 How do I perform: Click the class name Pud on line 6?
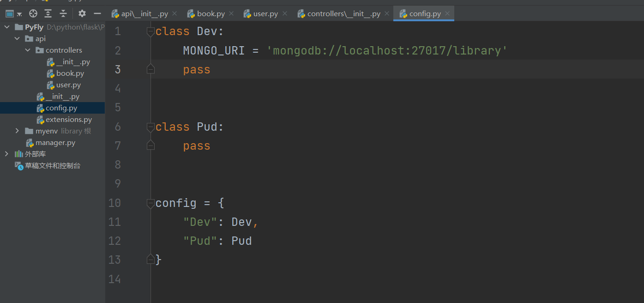(207, 127)
